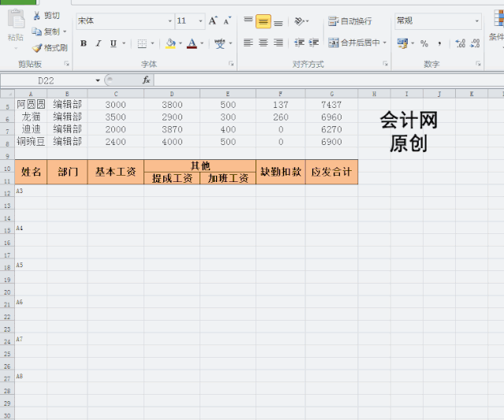Image resolution: width=504 pixels, height=420 pixels.
Task: Toggle center text alignment
Action: [263, 43]
